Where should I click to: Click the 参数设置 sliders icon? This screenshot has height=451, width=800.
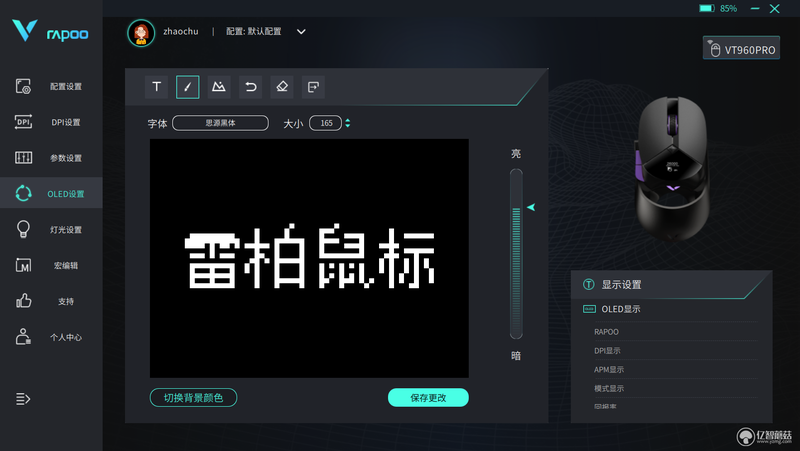(23, 158)
